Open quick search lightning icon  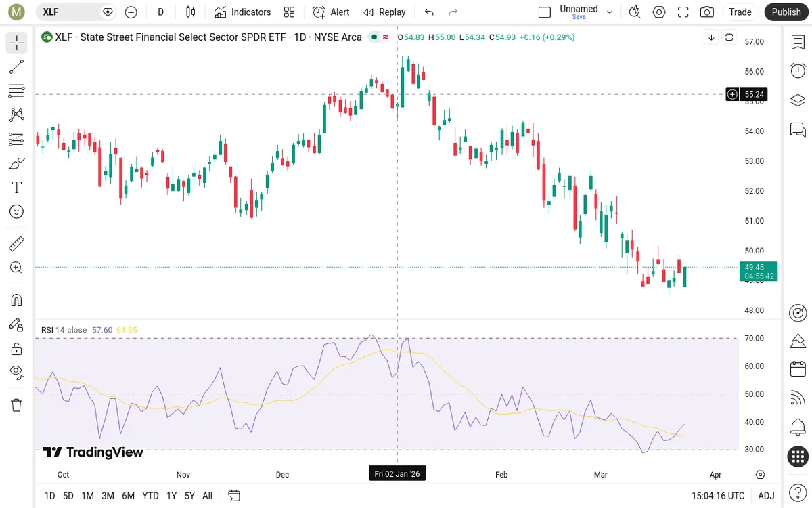(635, 12)
